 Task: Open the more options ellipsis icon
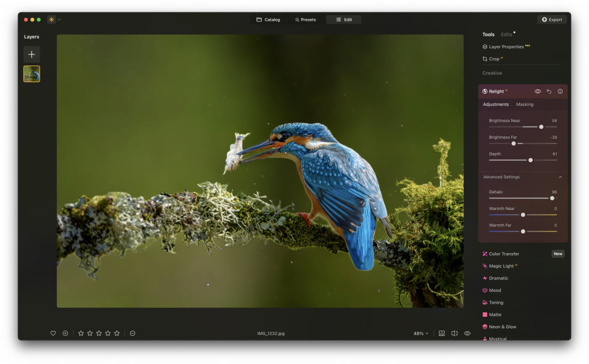(x=133, y=333)
